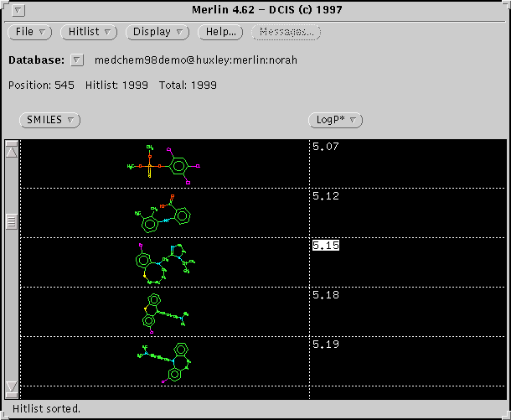This screenshot has height=420, width=511.
Task: Open the File menu
Action: coord(30,32)
